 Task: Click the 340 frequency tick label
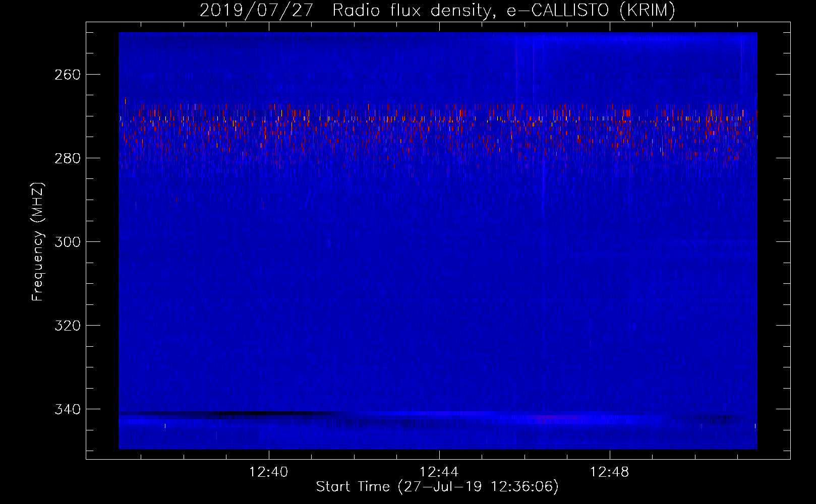coord(68,409)
